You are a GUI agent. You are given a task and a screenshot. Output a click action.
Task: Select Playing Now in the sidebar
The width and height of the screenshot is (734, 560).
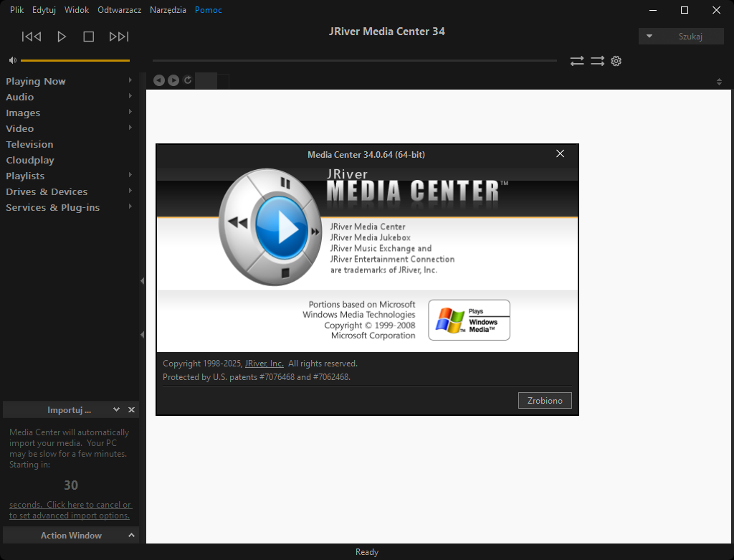(x=36, y=82)
